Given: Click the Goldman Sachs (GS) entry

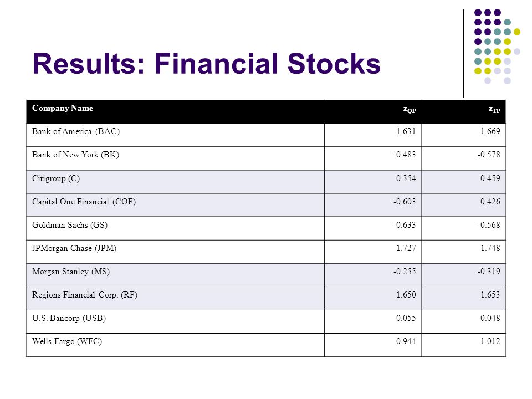Looking at the screenshot, I should tap(70, 225).
